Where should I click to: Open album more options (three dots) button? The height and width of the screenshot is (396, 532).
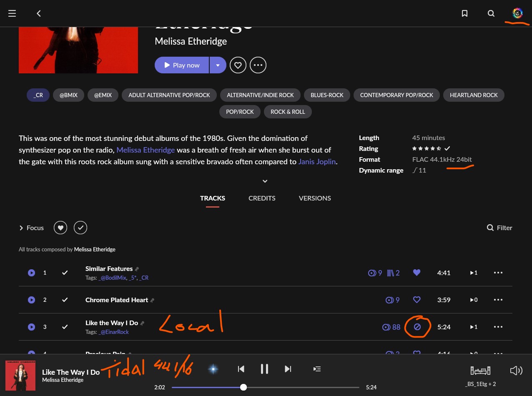click(258, 65)
